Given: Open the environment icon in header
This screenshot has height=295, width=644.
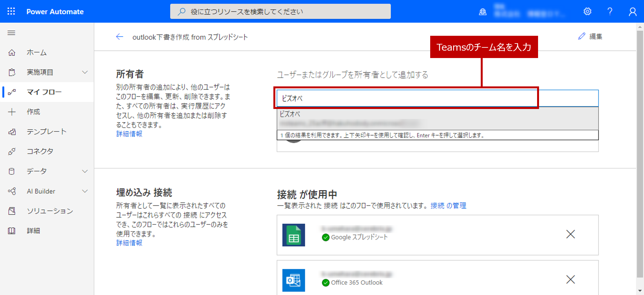Looking at the screenshot, I should (x=483, y=12).
